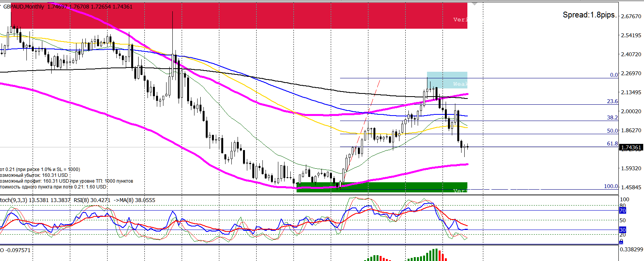Click the possible profit at TP 1000 line
Screen dimensions: 644x261
tap(66, 181)
